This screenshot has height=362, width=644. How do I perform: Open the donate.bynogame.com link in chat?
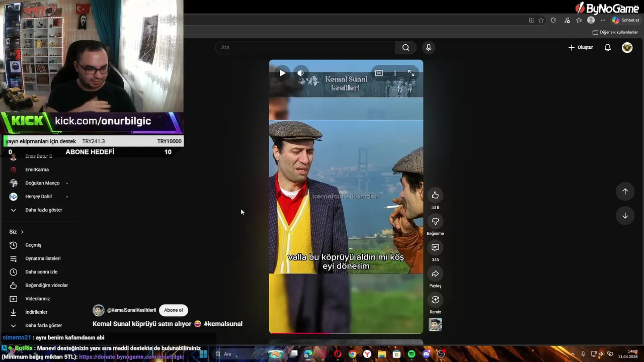(131, 357)
